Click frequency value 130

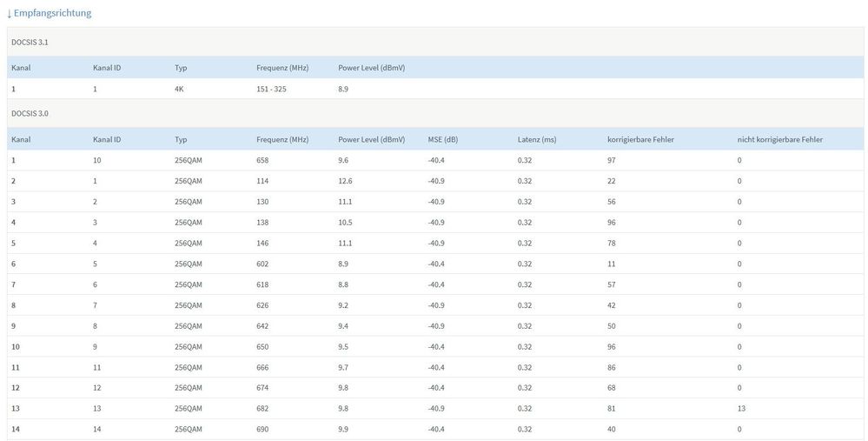[x=262, y=202]
